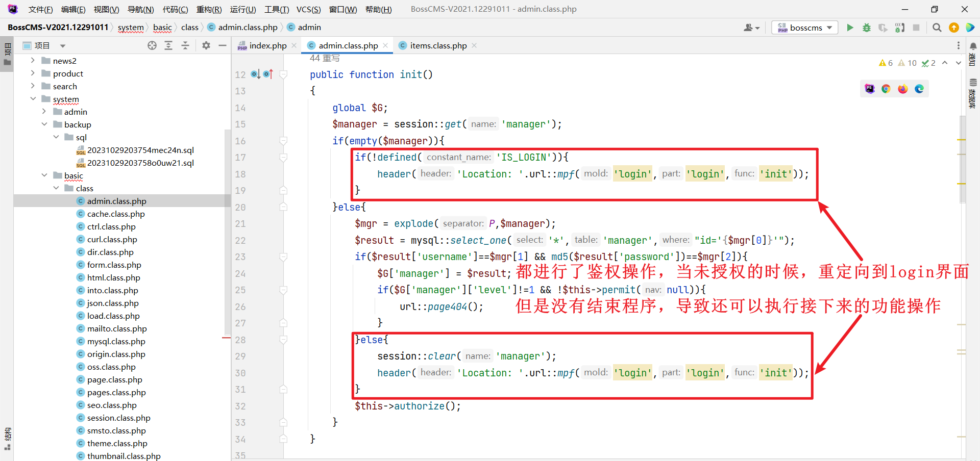This screenshot has height=461, width=980.
Task: Toggle the Structure tool window on left strip
Action: pyautogui.click(x=7, y=439)
